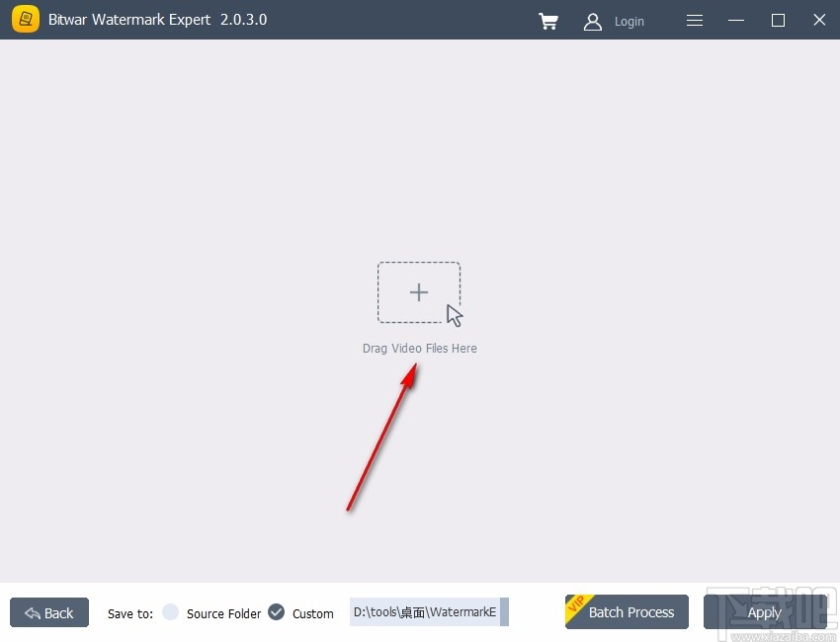
Task: Click the scrollbar handle in the path field
Action: [x=503, y=612]
